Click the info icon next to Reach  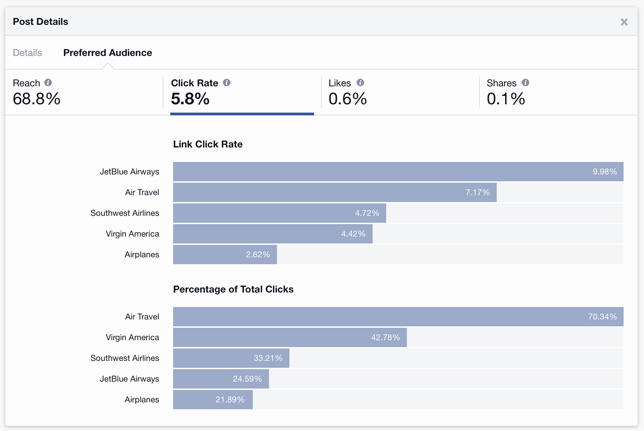[48, 83]
